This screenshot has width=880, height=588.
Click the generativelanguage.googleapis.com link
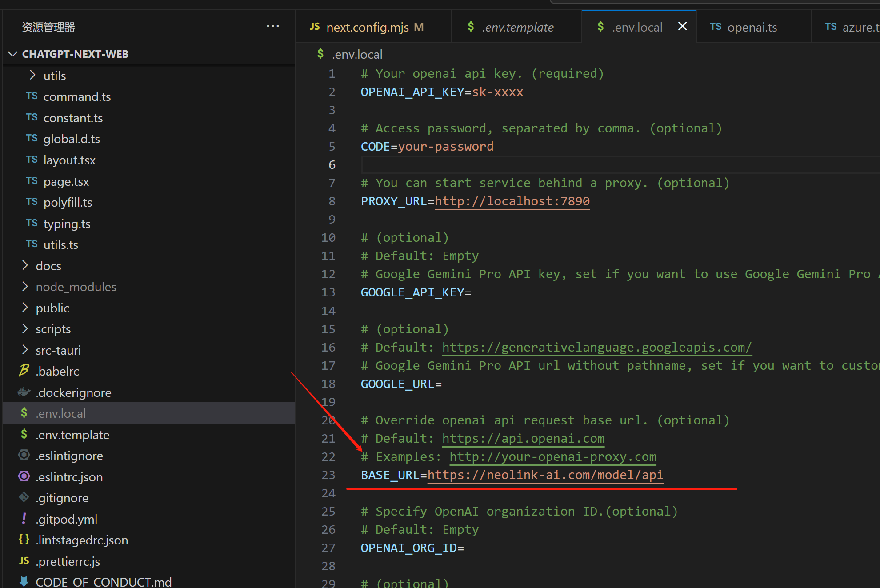point(597,347)
